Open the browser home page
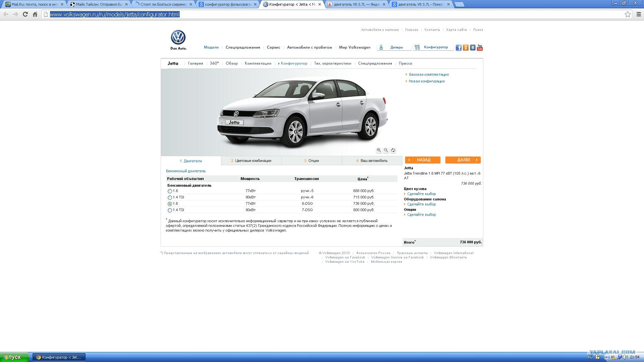 [35, 14]
